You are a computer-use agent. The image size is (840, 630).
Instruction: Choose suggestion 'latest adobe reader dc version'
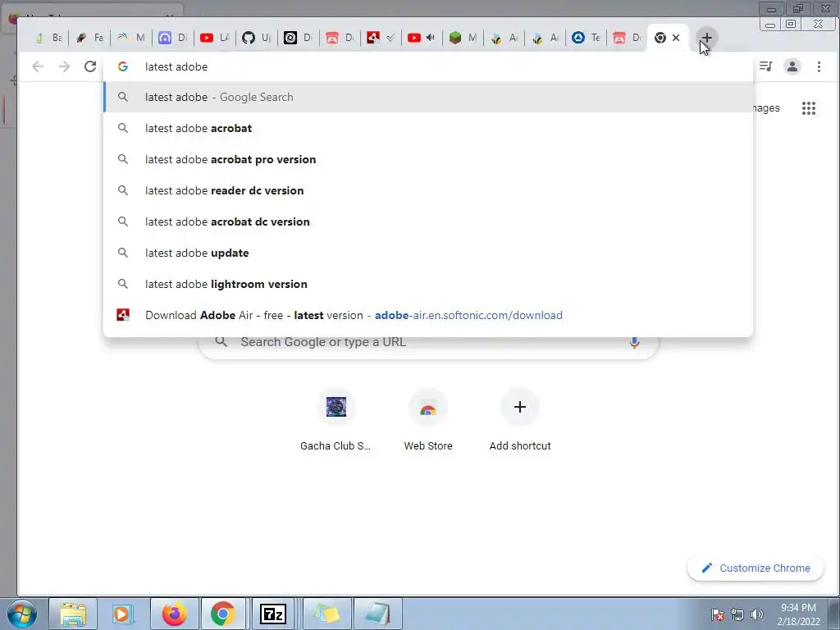click(428, 190)
